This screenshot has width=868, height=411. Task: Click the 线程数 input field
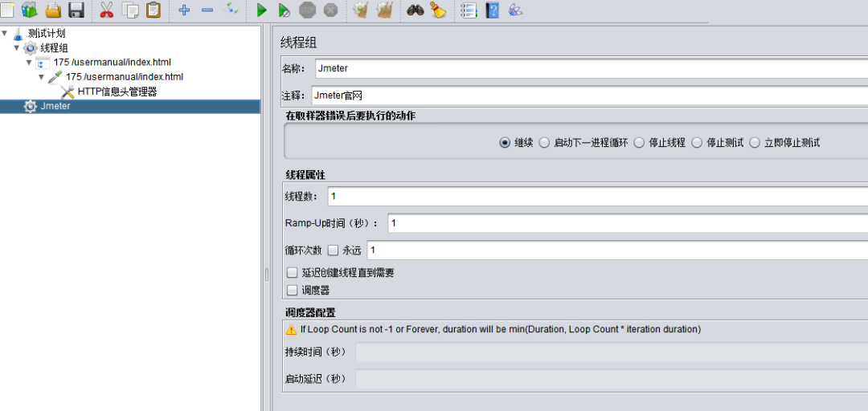coord(598,197)
